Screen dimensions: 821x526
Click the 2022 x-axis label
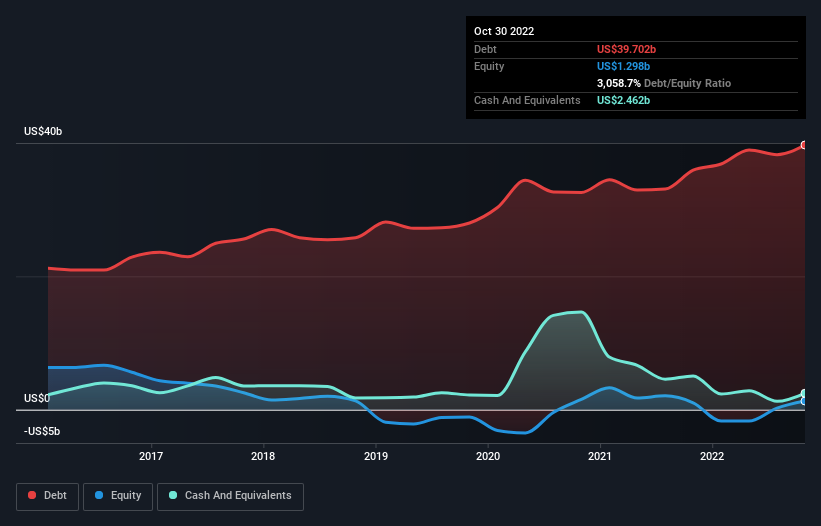(x=712, y=456)
